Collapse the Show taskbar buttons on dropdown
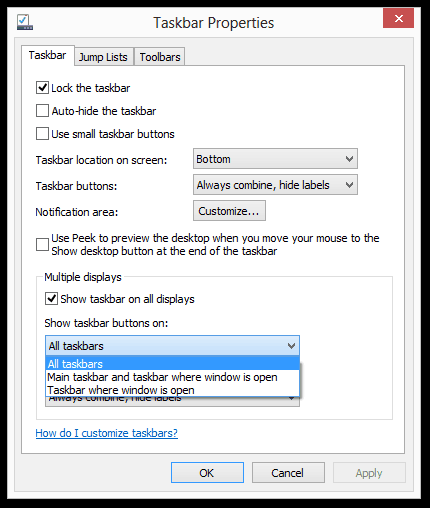 172,346
